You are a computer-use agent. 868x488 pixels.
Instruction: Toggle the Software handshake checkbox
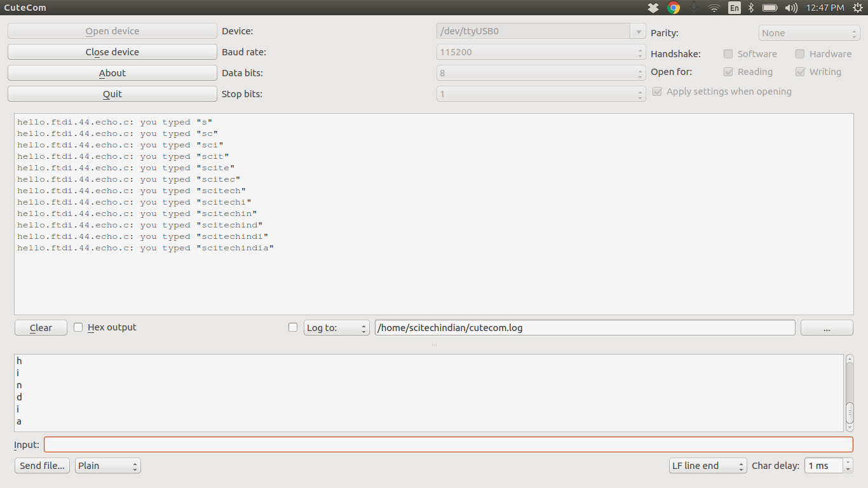tap(728, 54)
